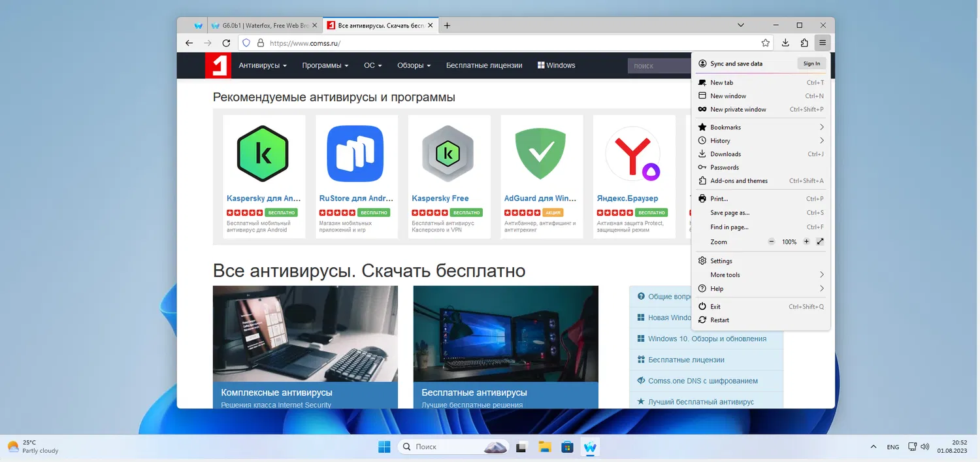Open the Антивирусы dropdown in site nav
This screenshot has height=462, width=980.
click(x=263, y=65)
